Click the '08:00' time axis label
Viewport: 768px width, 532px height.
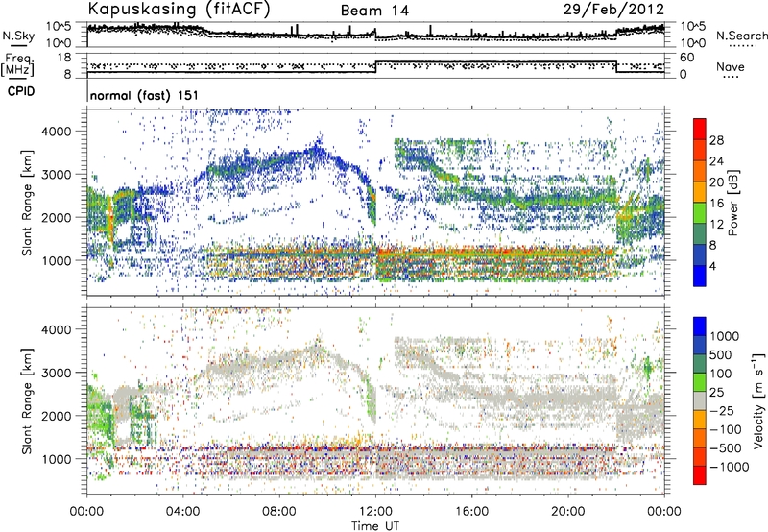[x=279, y=511]
